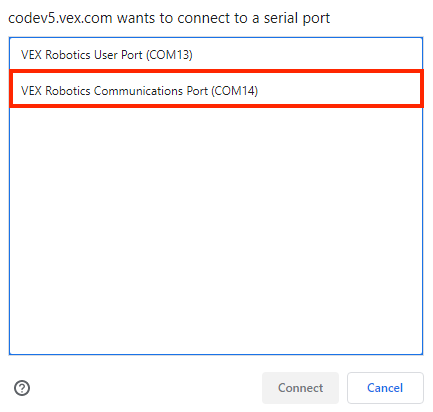Click "(COM13)" label in first row
This screenshot has width=433, height=412.
[169, 55]
